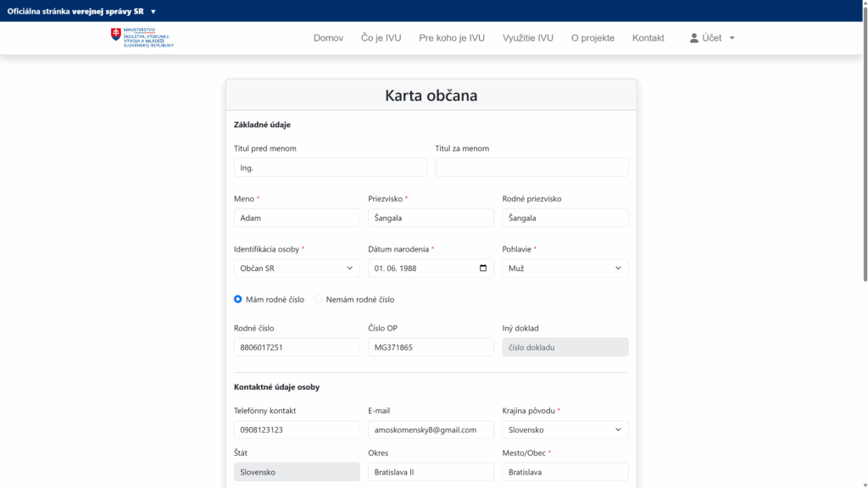This screenshot has height=488, width=868.
Task: Select the E-mail input field
Action: (x=431, y=429)
